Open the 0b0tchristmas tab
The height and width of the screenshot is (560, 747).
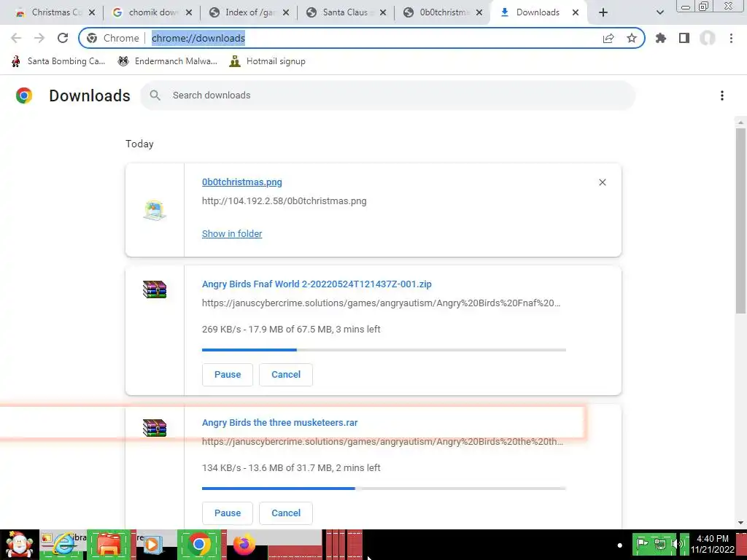(x=443, y=12)
